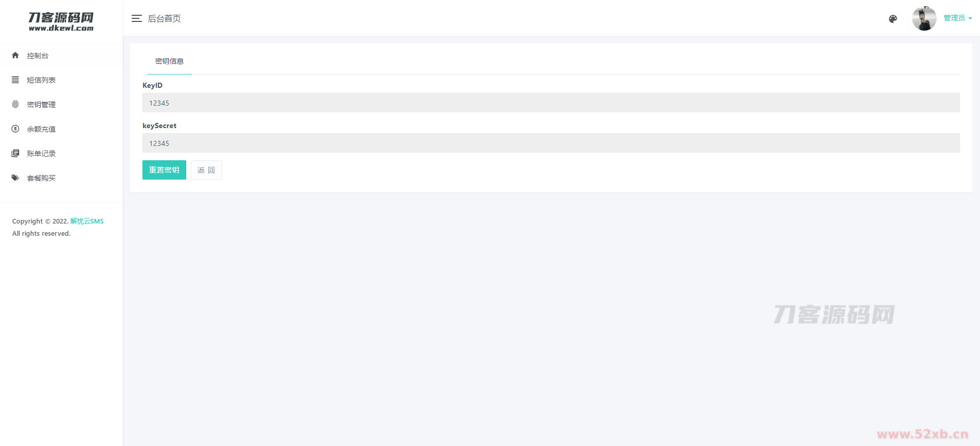
Task: Go to 余额充值 in the sidebar
Action: [41, 129]
